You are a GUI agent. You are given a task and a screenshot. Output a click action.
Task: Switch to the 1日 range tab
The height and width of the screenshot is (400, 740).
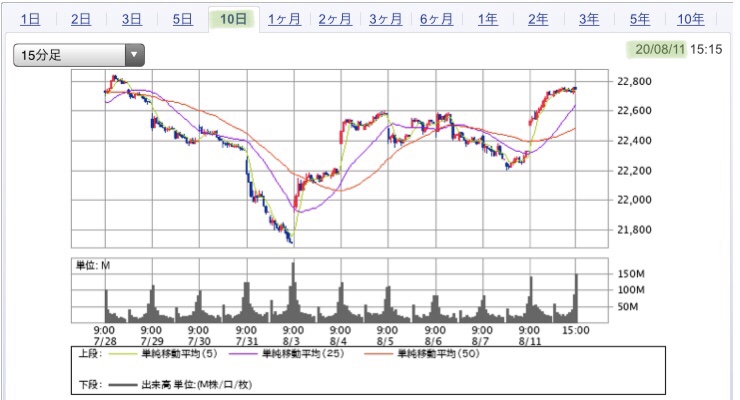click(x=30, y=19)
